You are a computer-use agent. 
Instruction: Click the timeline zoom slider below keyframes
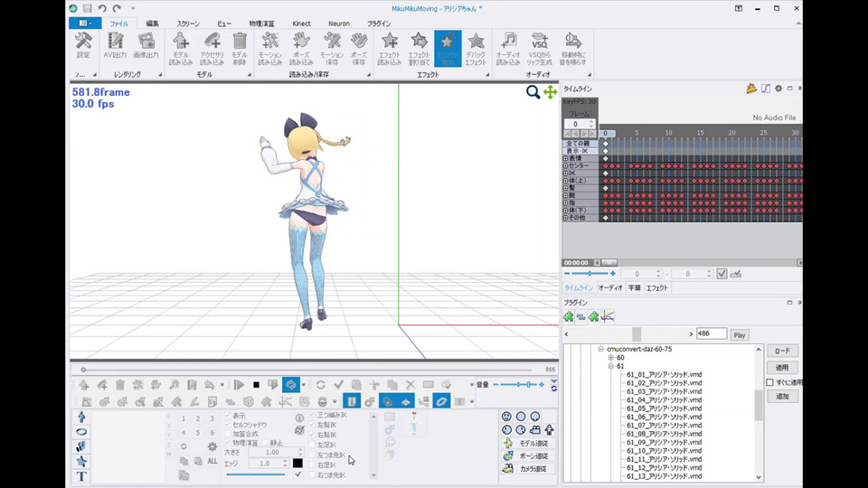pyautogui.click(x=590, y=273)
